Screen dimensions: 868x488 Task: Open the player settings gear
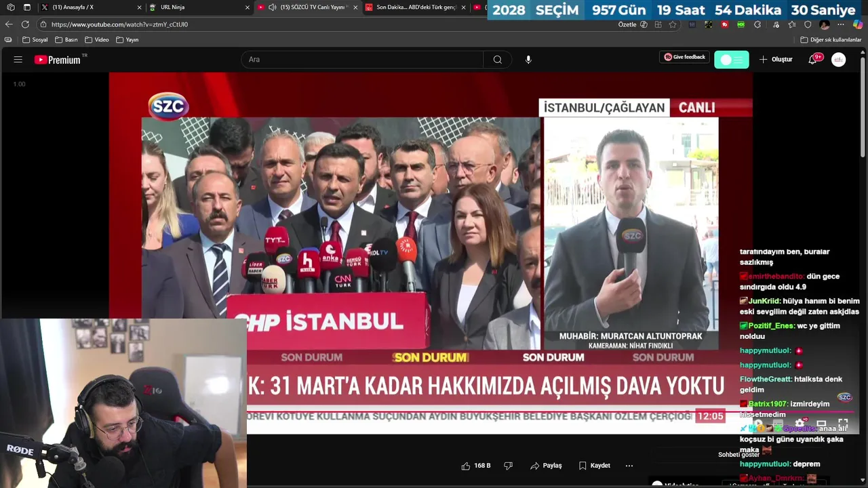[800, 424]
